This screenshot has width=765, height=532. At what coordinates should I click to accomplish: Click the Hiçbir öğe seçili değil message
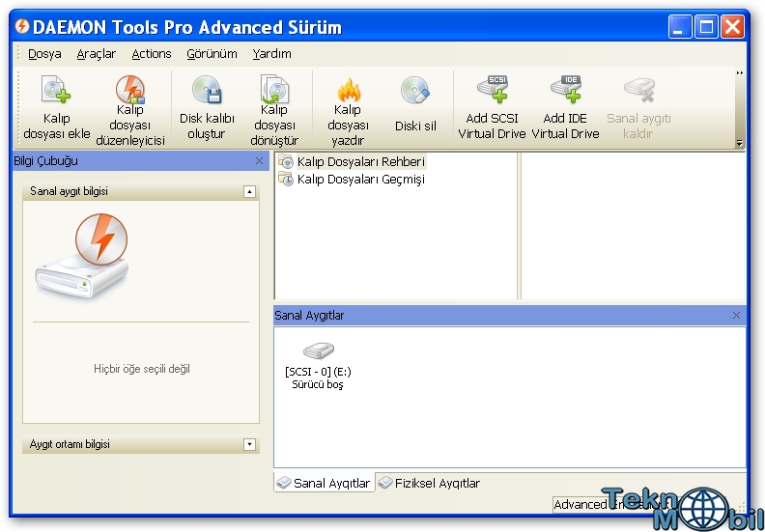141,369
